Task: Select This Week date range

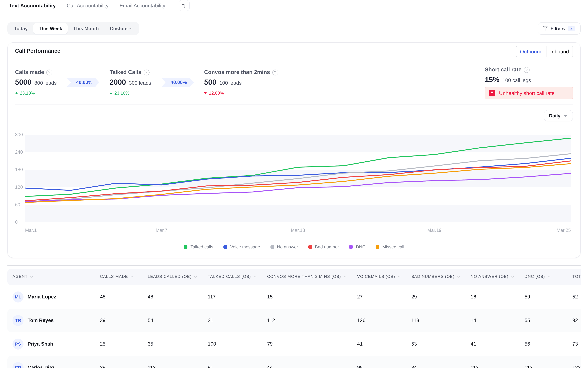Action: click(x=50, y=29)
